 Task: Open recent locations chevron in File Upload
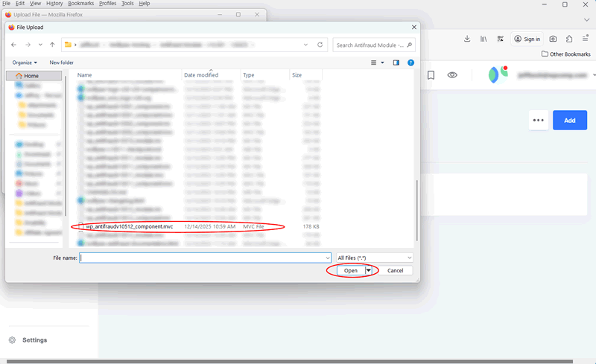[40, 45]
